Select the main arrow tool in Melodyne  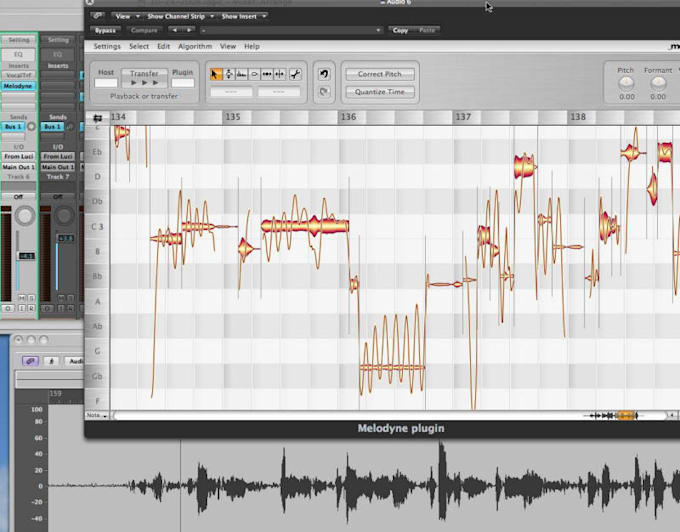(216, 74)
